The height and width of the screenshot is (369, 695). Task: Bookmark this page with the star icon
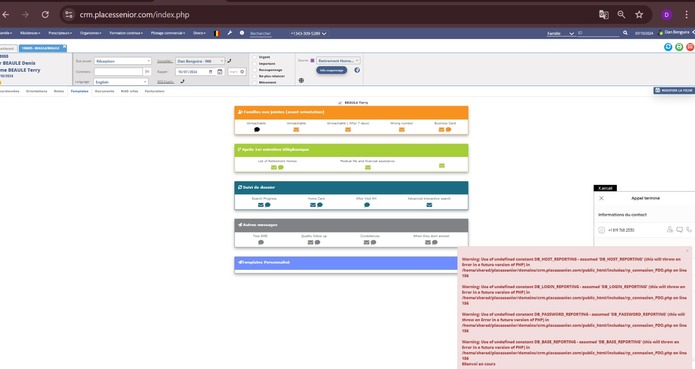(x=639, y=15)
